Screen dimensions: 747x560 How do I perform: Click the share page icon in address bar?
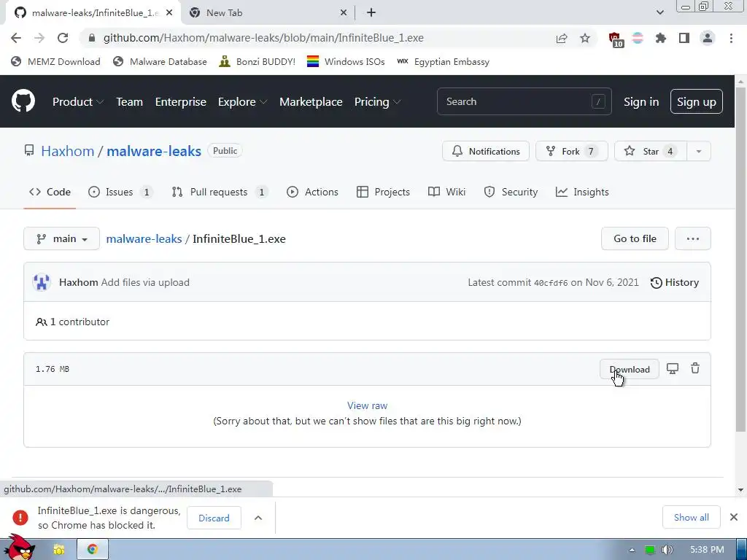coord(562,38)
